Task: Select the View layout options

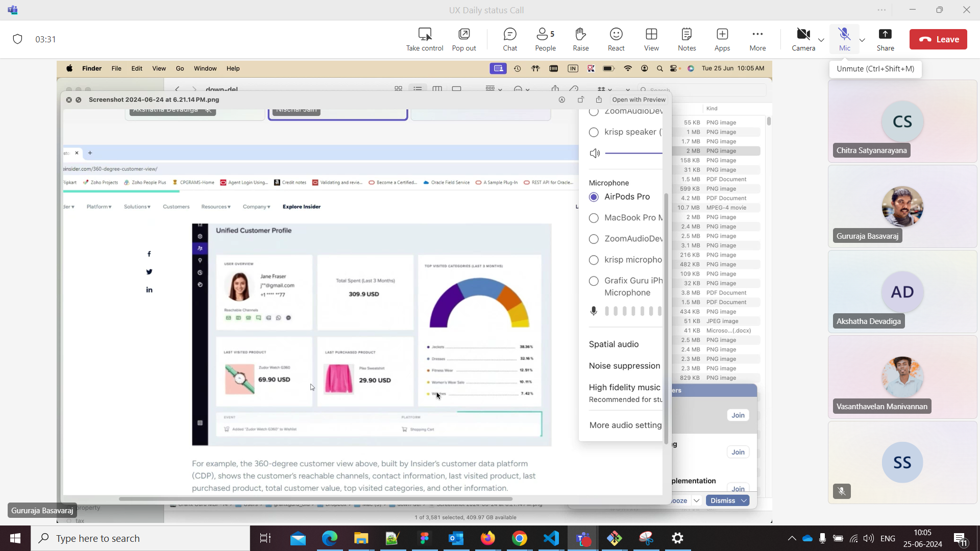Action: 651,39
